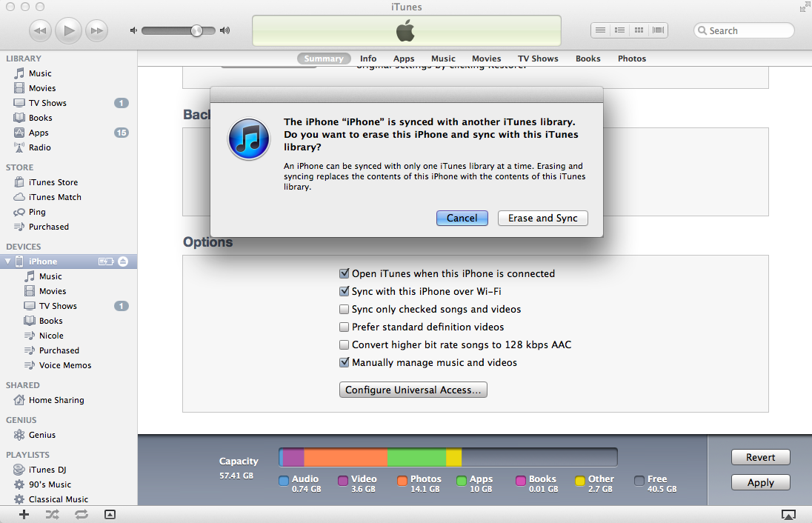Click the iPhone battery status icon
This screenshot has width=812, height=523.
tap(106, 261)
